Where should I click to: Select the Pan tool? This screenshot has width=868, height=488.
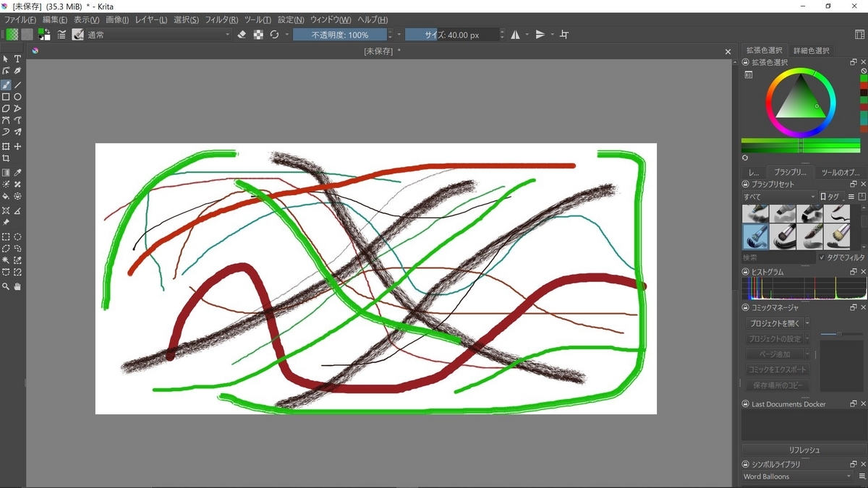(x=16, y=286)
